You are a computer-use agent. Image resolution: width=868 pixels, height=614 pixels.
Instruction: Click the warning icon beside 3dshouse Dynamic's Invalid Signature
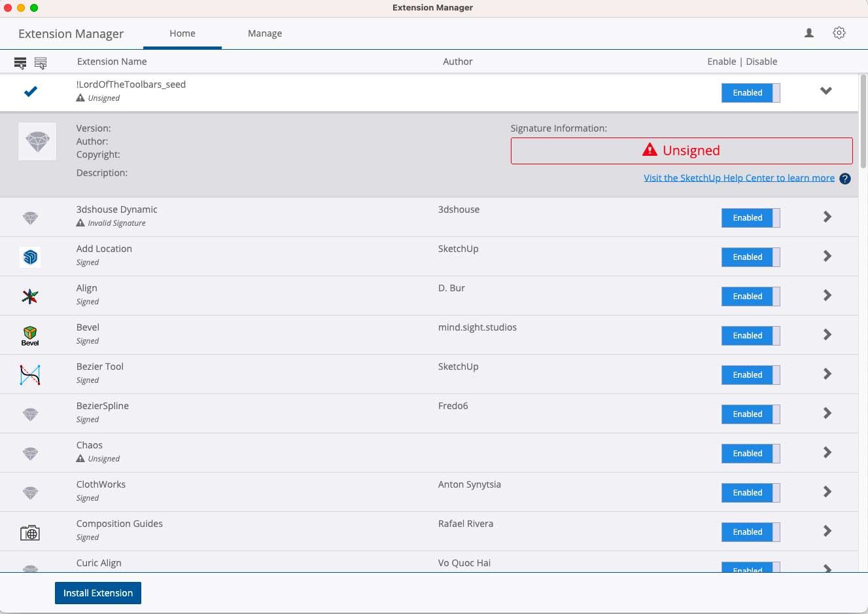point(80,223)
